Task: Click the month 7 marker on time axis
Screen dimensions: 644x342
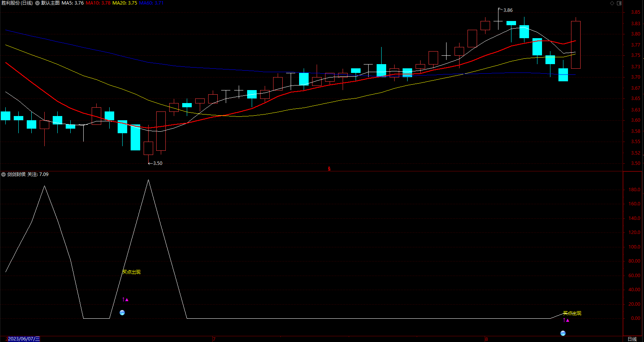Action: coord(214,339)
